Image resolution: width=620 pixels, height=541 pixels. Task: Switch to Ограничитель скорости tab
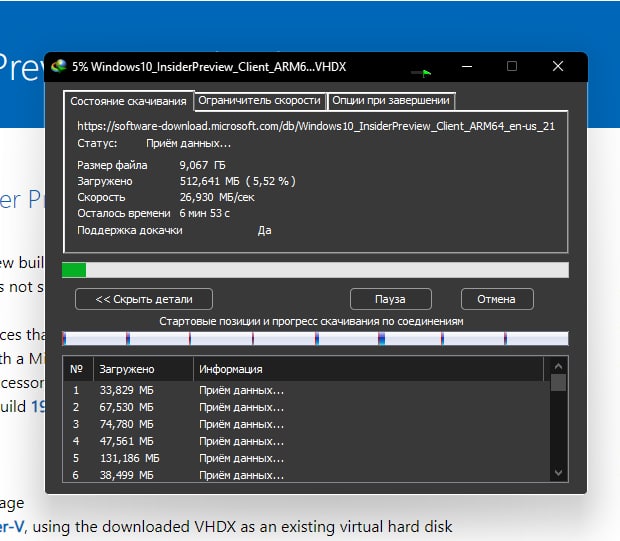pos(259,100)
